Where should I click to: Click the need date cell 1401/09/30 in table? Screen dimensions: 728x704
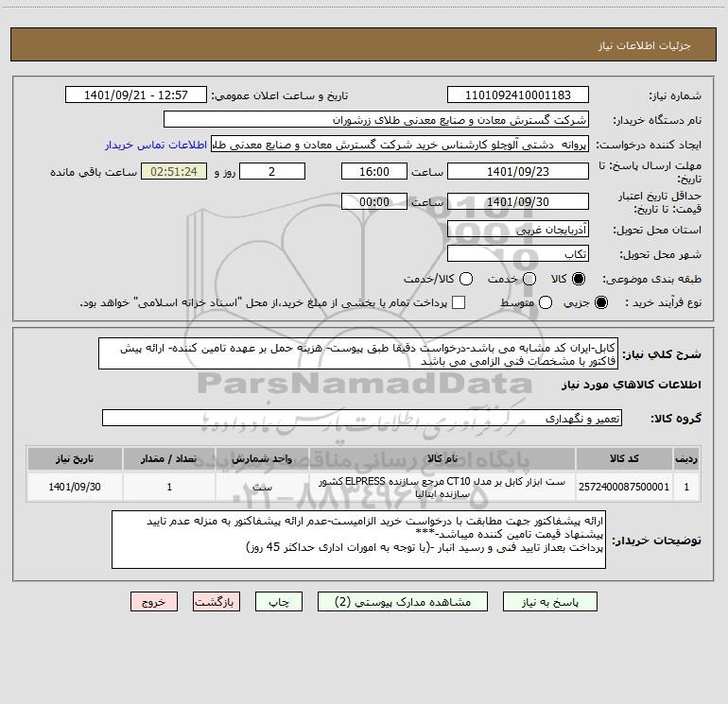75,487
